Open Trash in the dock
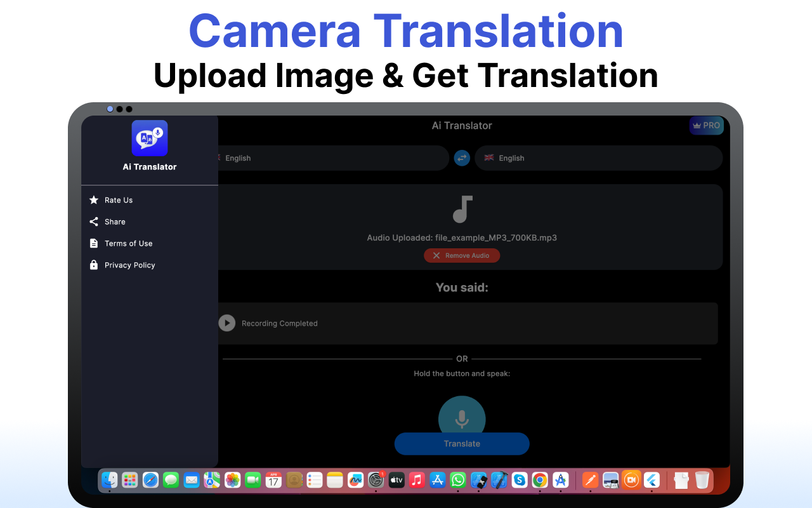This screenshot has height=508, width=812. pyautogui.click(x=702, y=480)
